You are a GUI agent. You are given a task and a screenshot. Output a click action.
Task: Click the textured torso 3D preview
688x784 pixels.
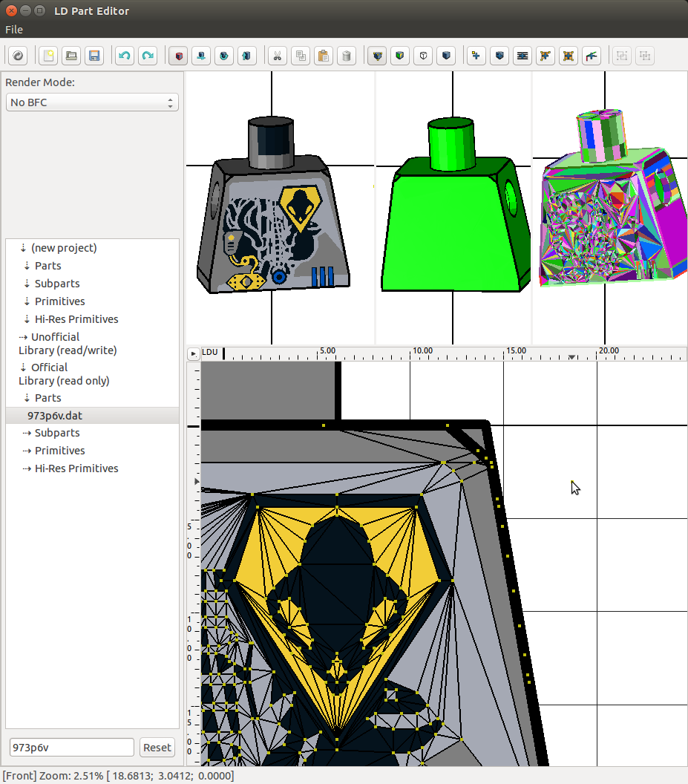pyautogui.click(x=273, y=205)
